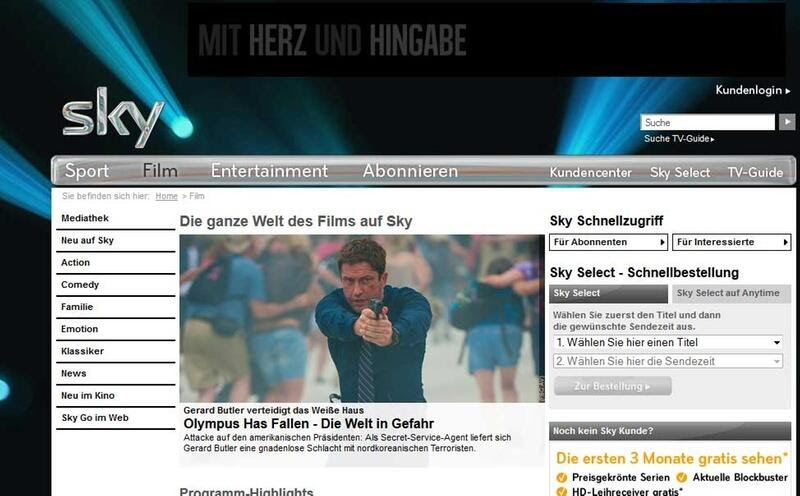Click inside the Suche search field
Screen dimensions: 800x496
(707, 122)
